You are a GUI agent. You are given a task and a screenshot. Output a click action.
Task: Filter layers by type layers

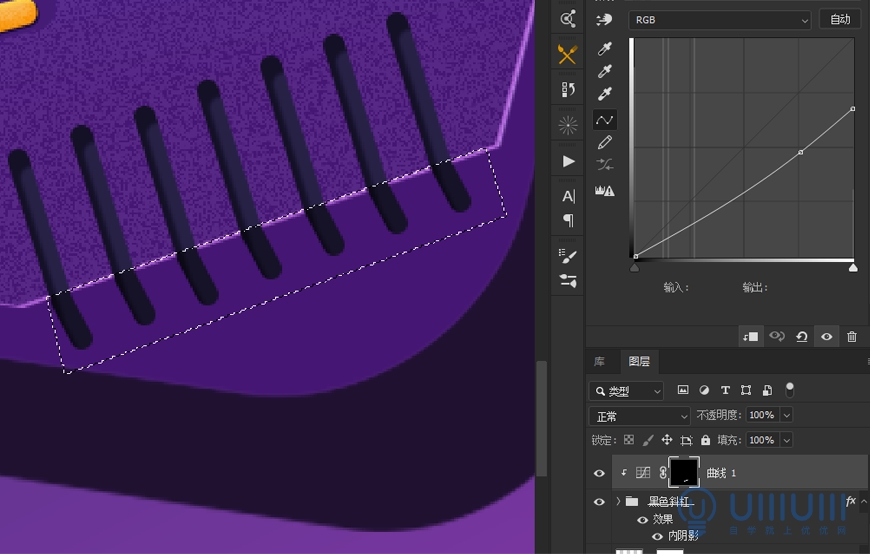(725, 390)
